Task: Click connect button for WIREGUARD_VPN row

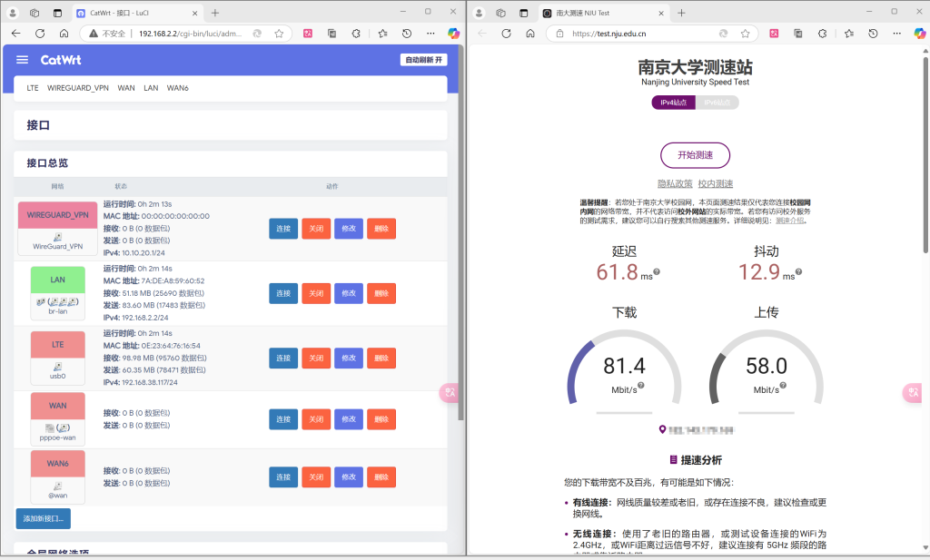Action: tap(283, 229)
